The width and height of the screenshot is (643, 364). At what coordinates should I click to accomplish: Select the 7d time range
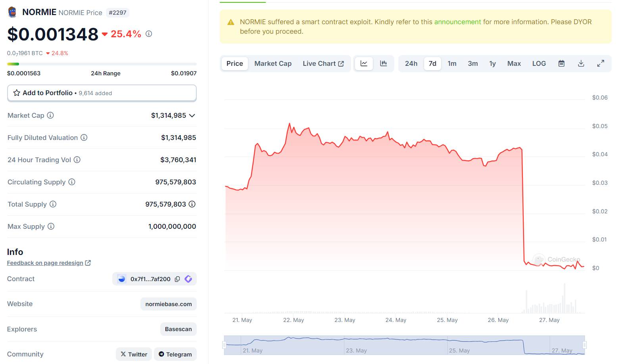click(x=432, y=63)
